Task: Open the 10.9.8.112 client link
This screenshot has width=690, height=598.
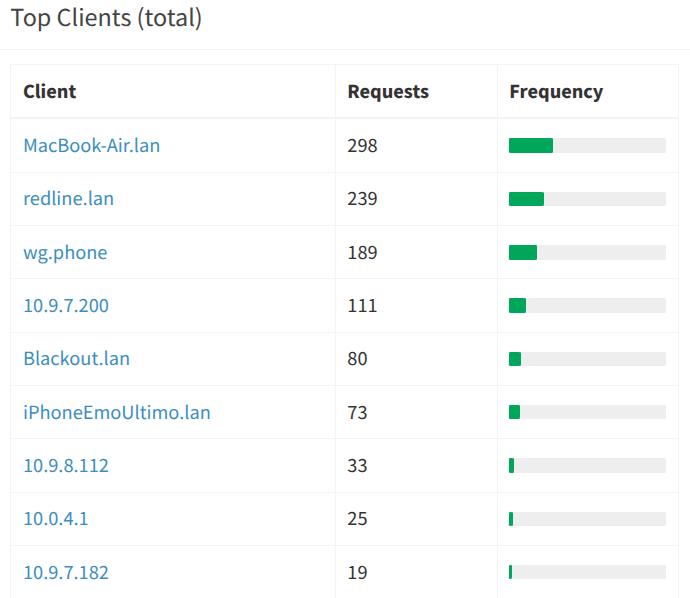Action: tap(66, 466)
